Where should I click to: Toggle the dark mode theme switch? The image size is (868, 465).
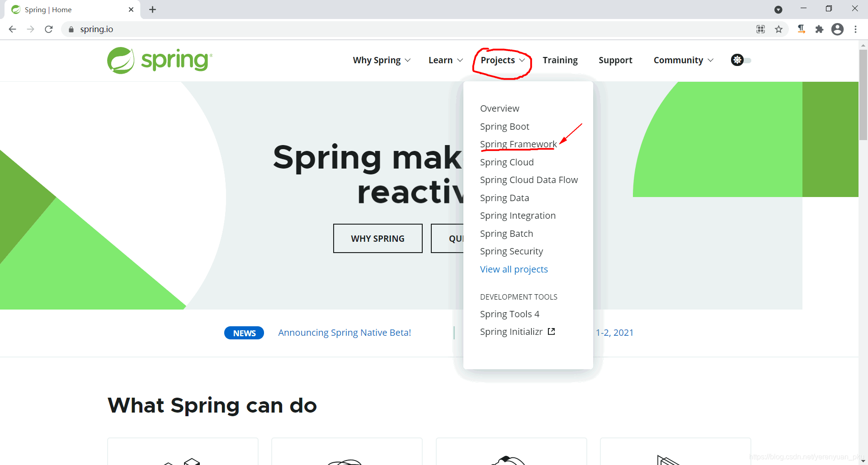[x=741, y=60]
